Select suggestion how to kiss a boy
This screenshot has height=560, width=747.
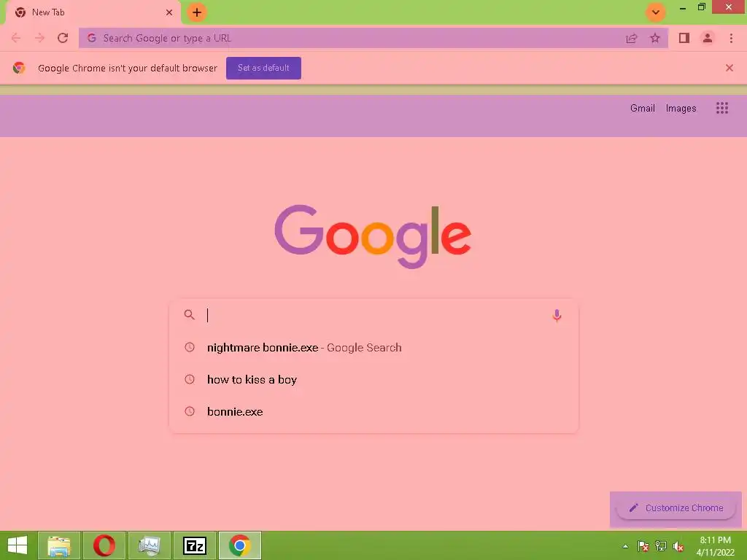[x=373, y=379]
